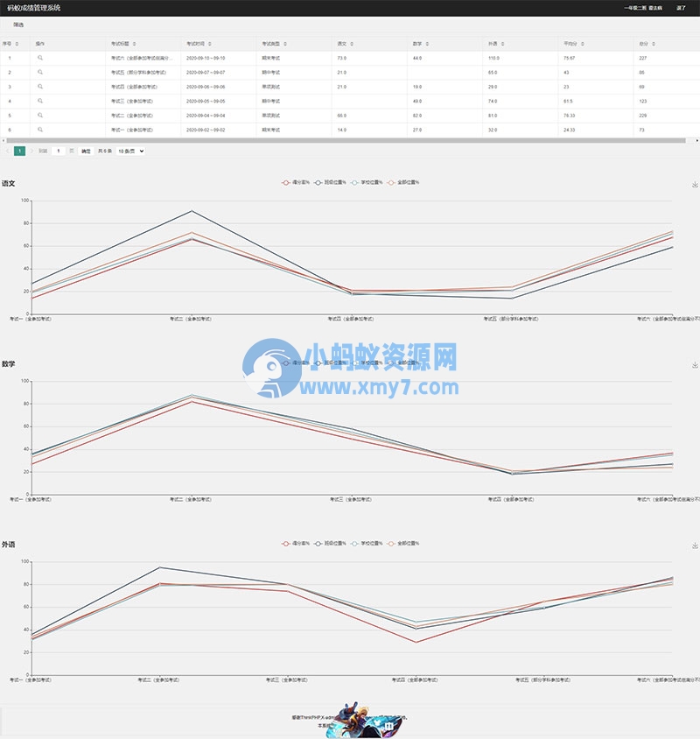Image resolution: width=700 pixels, height=739 pixels.
Task: Click the view icon beside 考试三 (全参加考试)
Action: click(x=41, y=101)
